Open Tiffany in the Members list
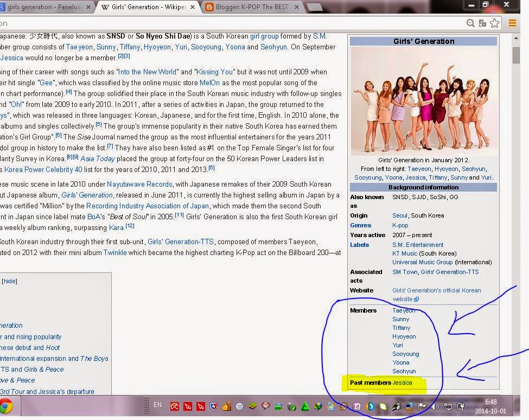This screenshot has width=529, height=420. (x=401, y=328)
